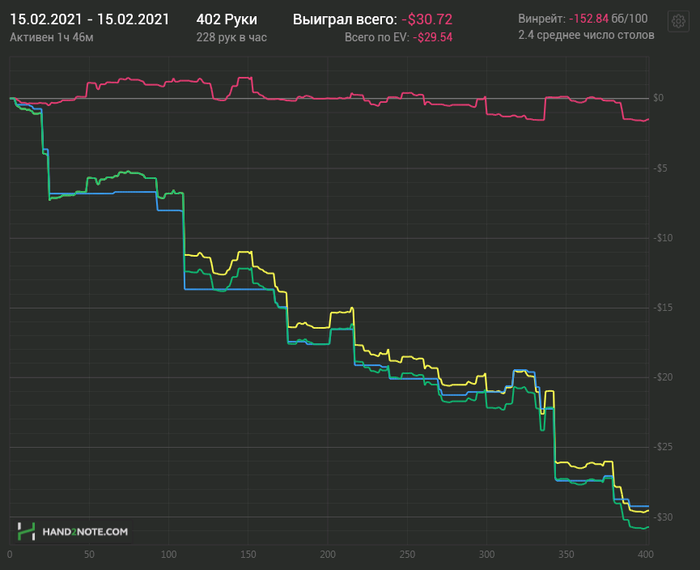Click the blue line's flat segment near hand 50

click(x=89, y=193)
